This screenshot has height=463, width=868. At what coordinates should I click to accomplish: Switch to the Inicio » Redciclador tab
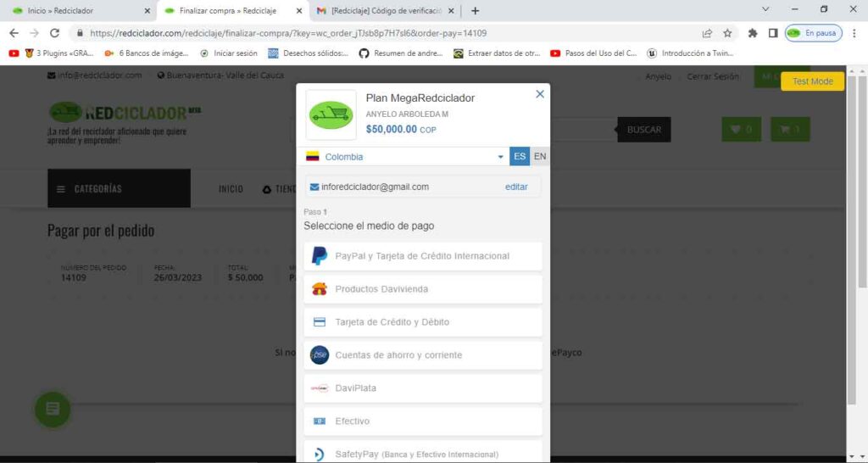point(81,11)
